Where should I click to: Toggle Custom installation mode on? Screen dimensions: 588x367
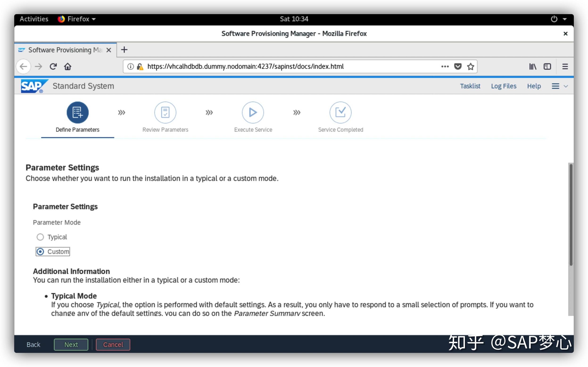(40, 251)
